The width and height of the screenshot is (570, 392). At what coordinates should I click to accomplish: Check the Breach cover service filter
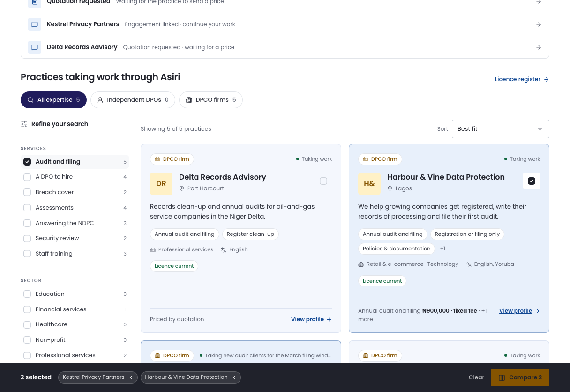(27, 192)
